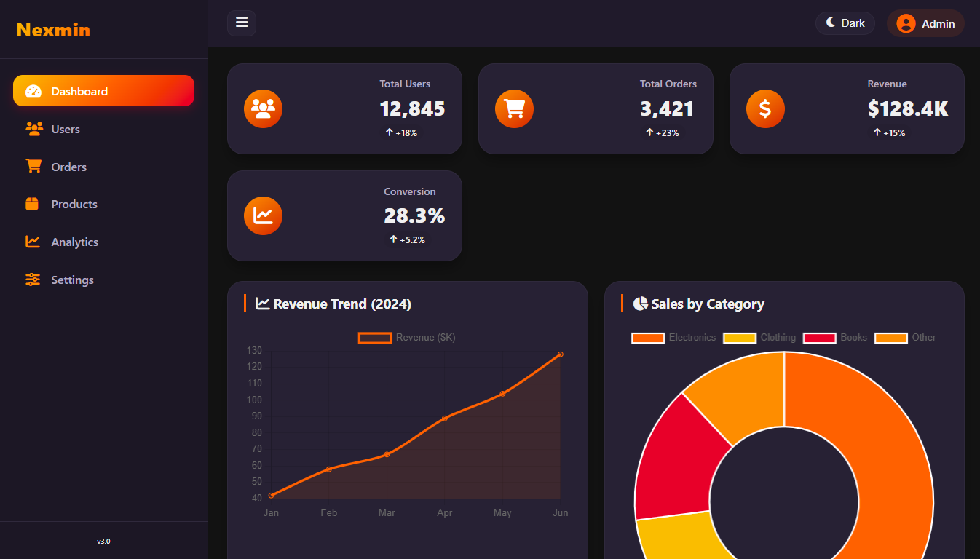Click the Settings sliders icon in sidebar

(x=33, y=279)
